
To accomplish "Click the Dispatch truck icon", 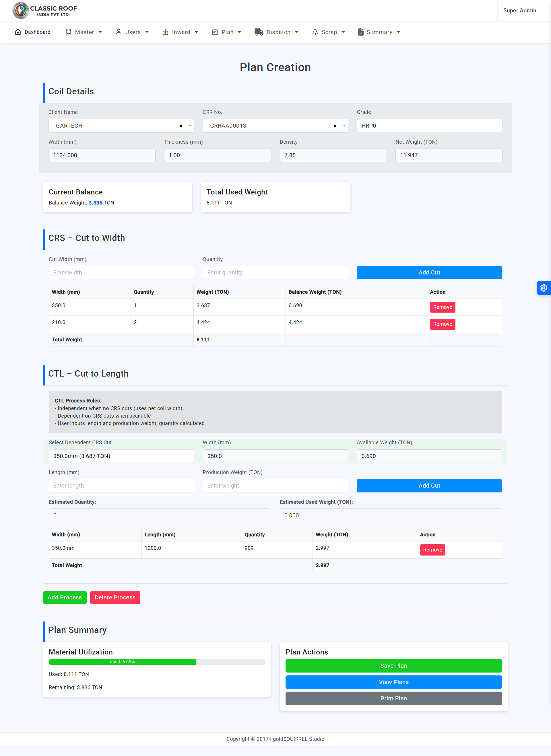I will [x=259, y=32].
